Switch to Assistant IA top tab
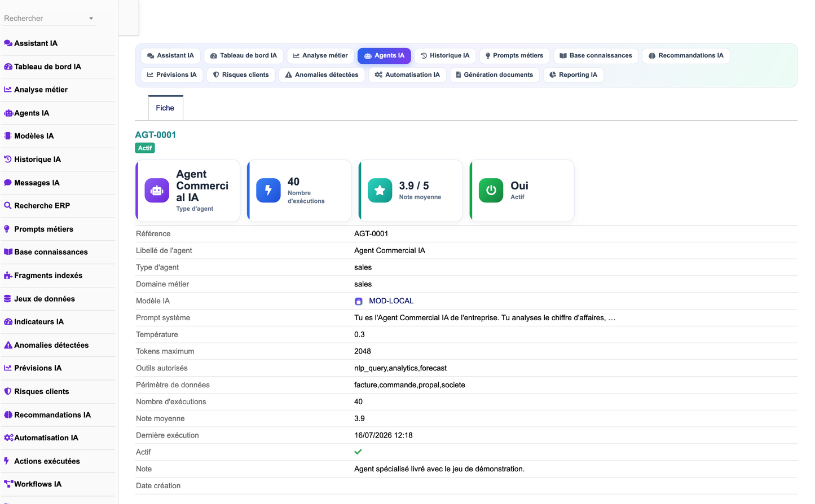 tap(170, 56)
